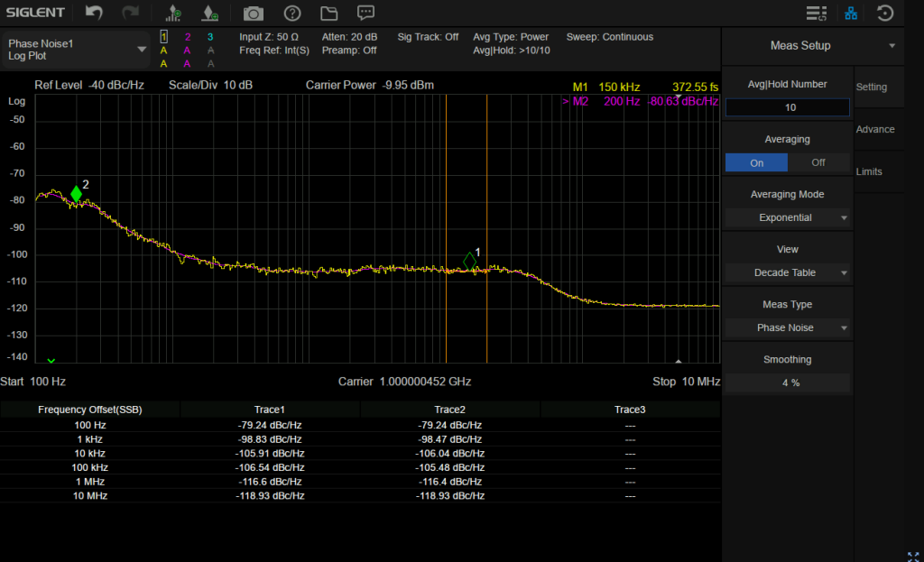The height and width of the screenshot is (562, 924).
Task: Select trace 2 indicator
Action: coord(187,37)
